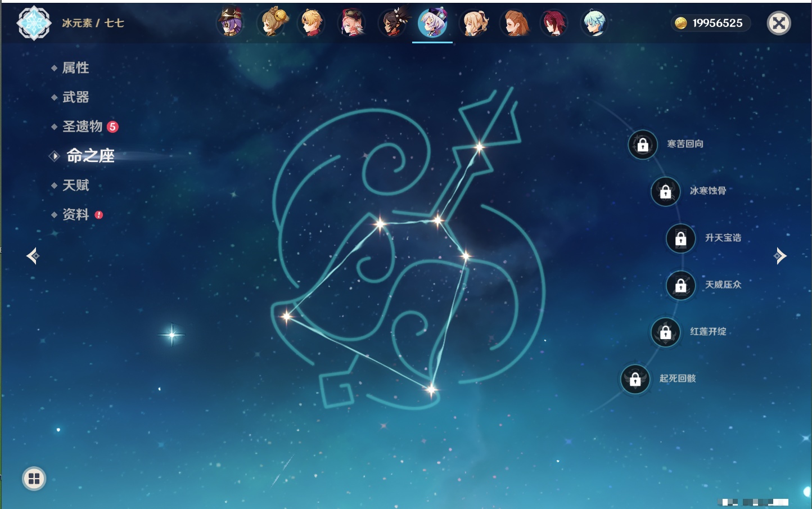Click the 寒苦回向 label text

(685, 144)
